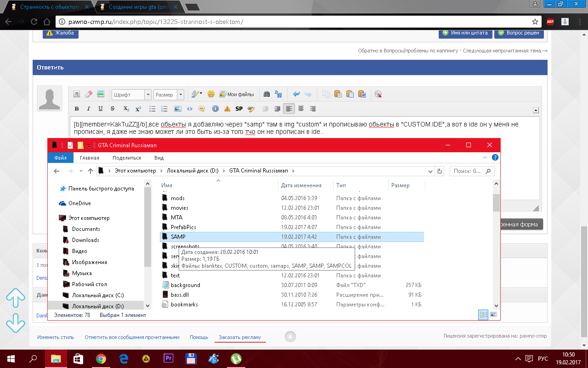Insert the blue info box tag
This screenshot has height=368, width=588.
tap(215, 109)
